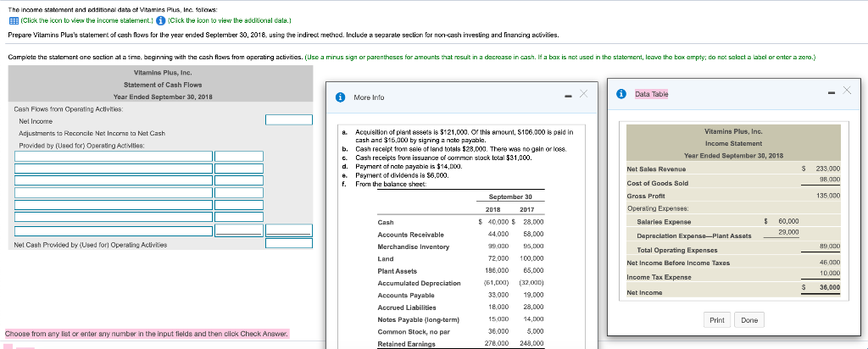Viewport: 868px width, 349px height.
Task: Click Gross Profit value 135,000
Action: pyautogui.click(x=828, y=196)
